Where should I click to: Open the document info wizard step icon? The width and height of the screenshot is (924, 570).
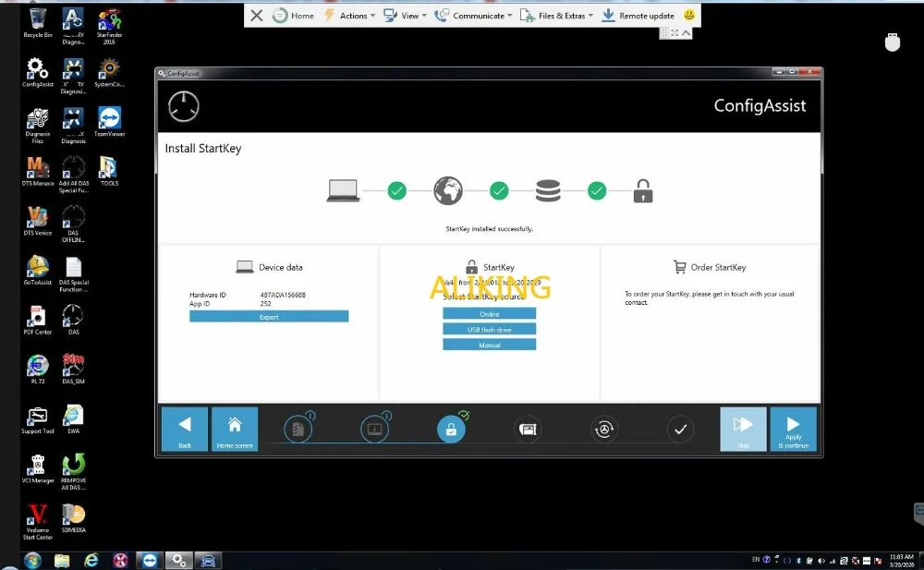point(298,429)
